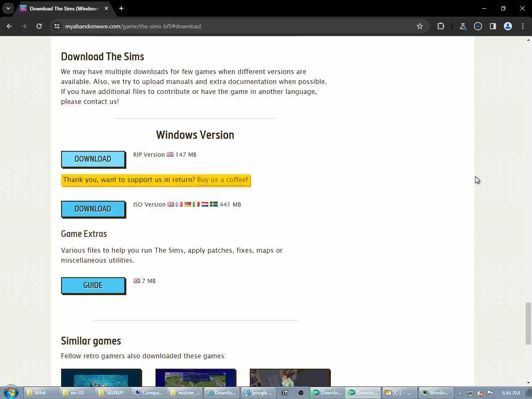This screenshot has width=532, height=399.
Task: Download the RIP Version 147 MB
Action: pyautogui.click(x=93, y=159)
